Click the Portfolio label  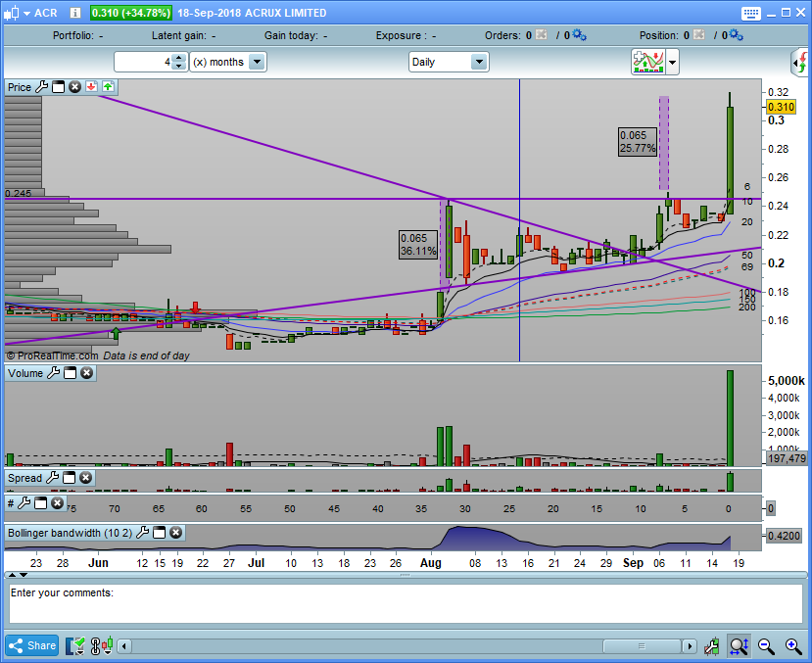73,35
